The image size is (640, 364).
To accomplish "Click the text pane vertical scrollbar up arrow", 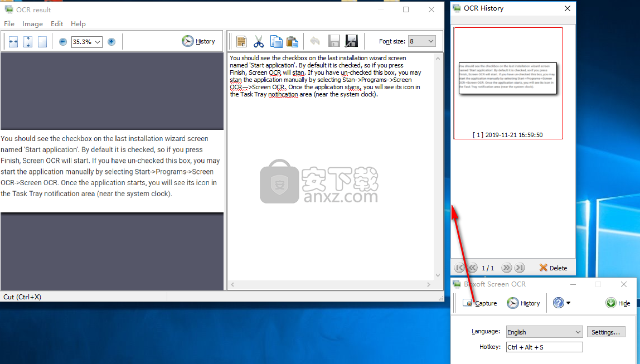I will (x=438, y=59).
